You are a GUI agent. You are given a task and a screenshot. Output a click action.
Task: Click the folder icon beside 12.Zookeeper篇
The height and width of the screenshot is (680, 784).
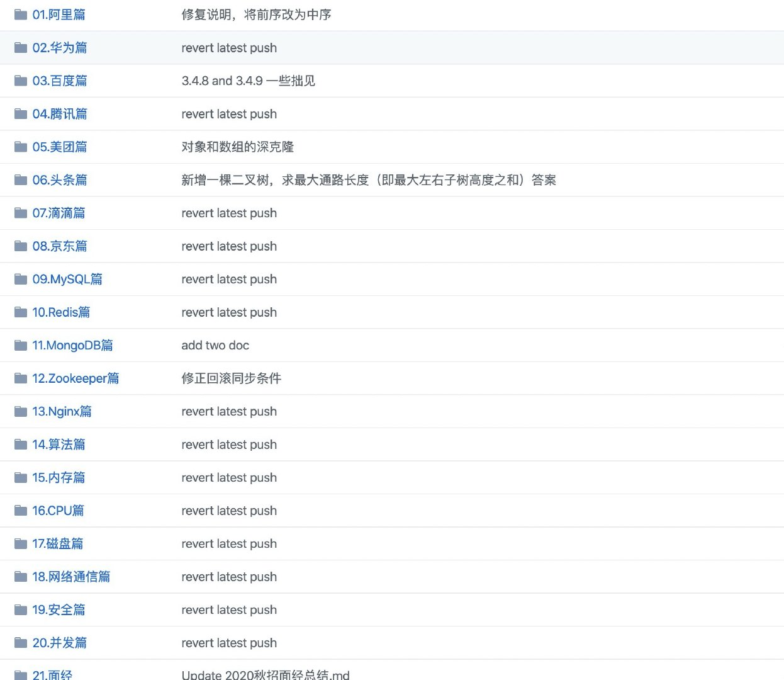(21, 378)
